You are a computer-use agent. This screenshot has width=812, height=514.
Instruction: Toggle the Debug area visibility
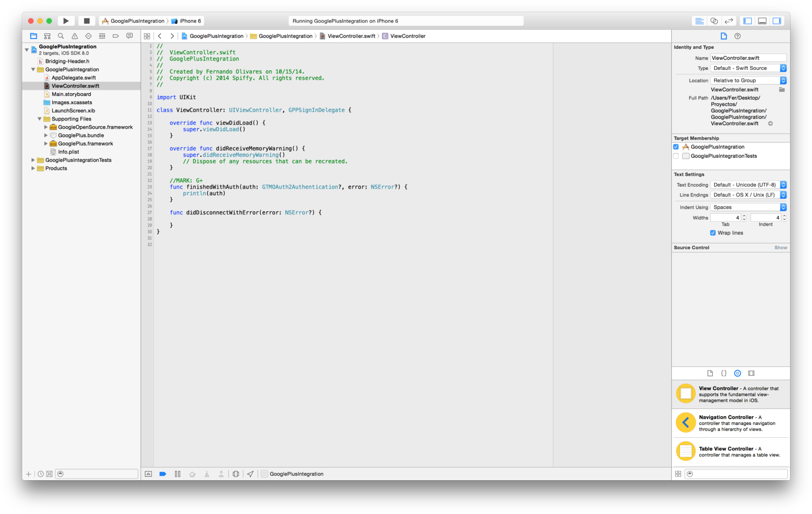[x=762, y=21]
